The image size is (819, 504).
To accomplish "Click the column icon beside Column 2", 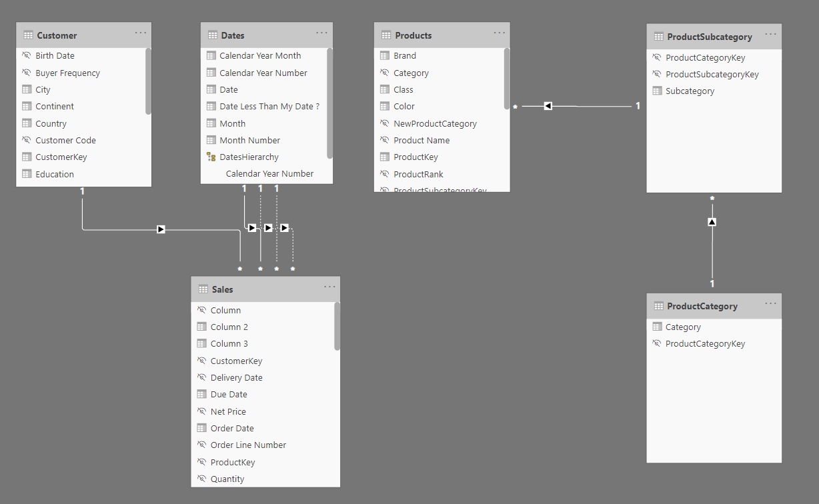I will (x=201, y=327).
